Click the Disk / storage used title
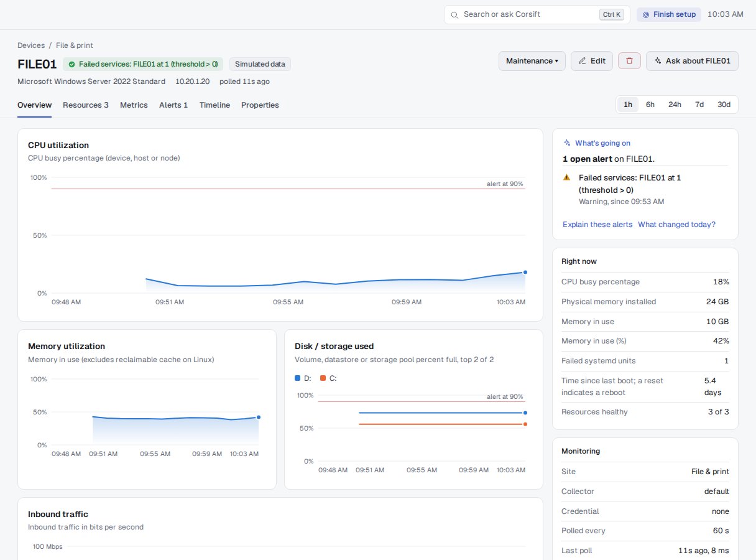 334,347
